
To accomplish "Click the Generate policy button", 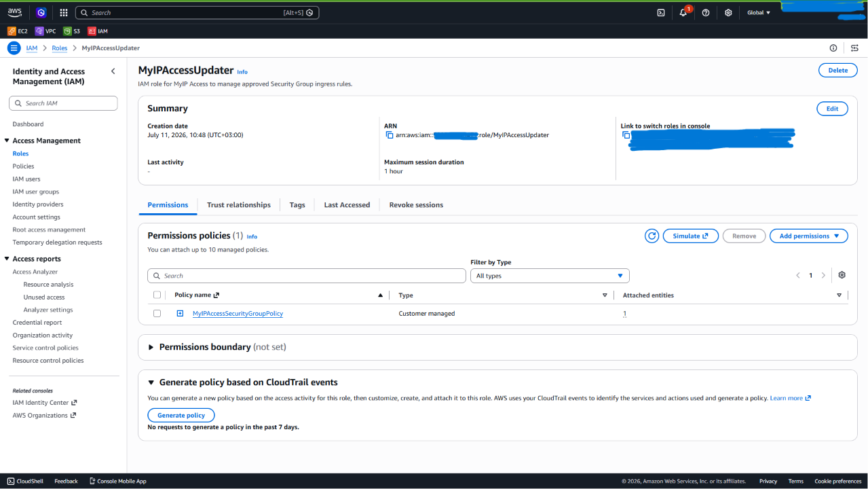I will click(x=181, y=415).
